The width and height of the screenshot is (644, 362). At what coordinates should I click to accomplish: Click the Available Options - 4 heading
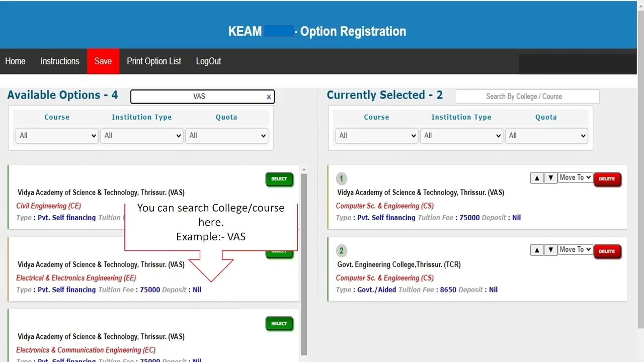[62, 95]
